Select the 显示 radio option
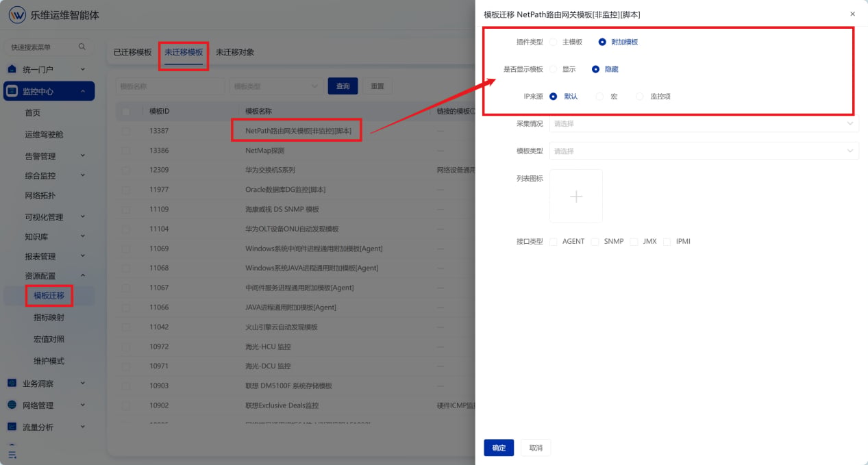Screen dimensions: 868x465 (x=554, y=69)
